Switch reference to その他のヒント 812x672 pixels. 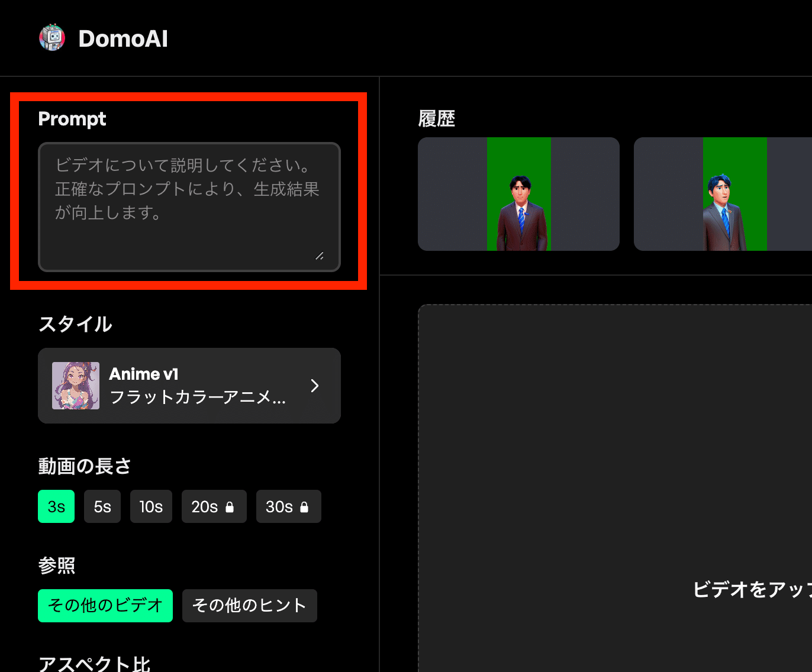coord(249,606)
